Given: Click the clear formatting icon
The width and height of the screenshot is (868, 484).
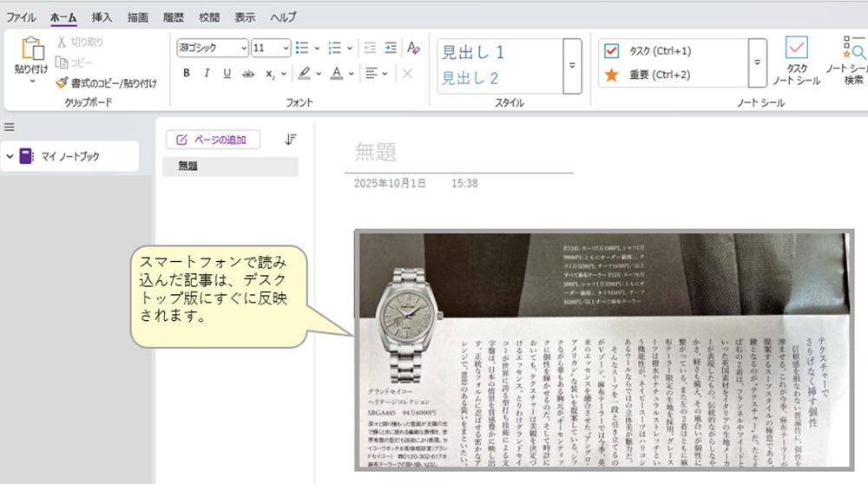Looking at the screenshot, I should pos(413,48).
